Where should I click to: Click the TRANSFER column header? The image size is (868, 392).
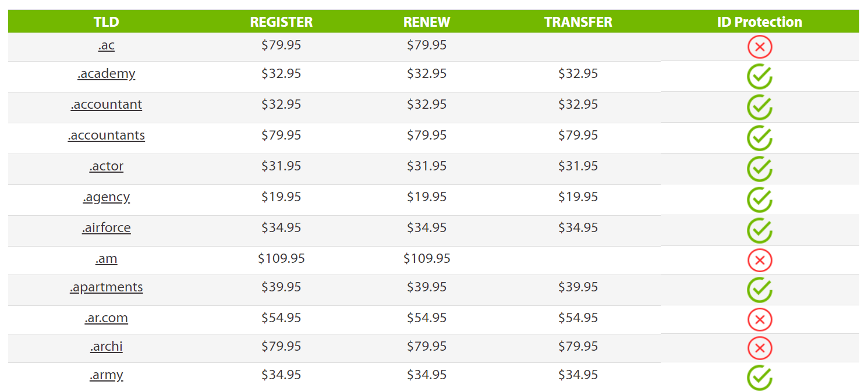(578, 22)
